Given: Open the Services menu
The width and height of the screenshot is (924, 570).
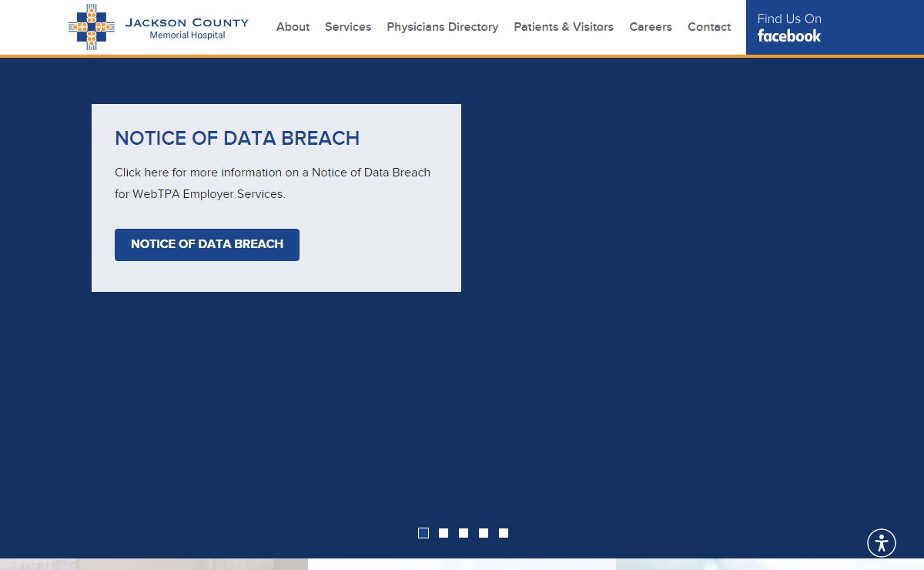Looking at the screenshot, I should click(x=348, y=27).
